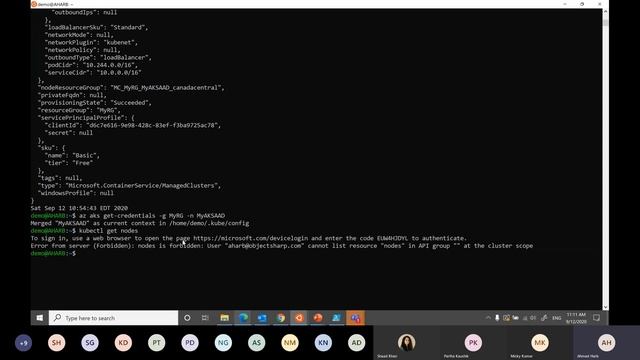
Task: Click the microsoft.com/devicelogin URL in terminal
Action: (251, 238)
